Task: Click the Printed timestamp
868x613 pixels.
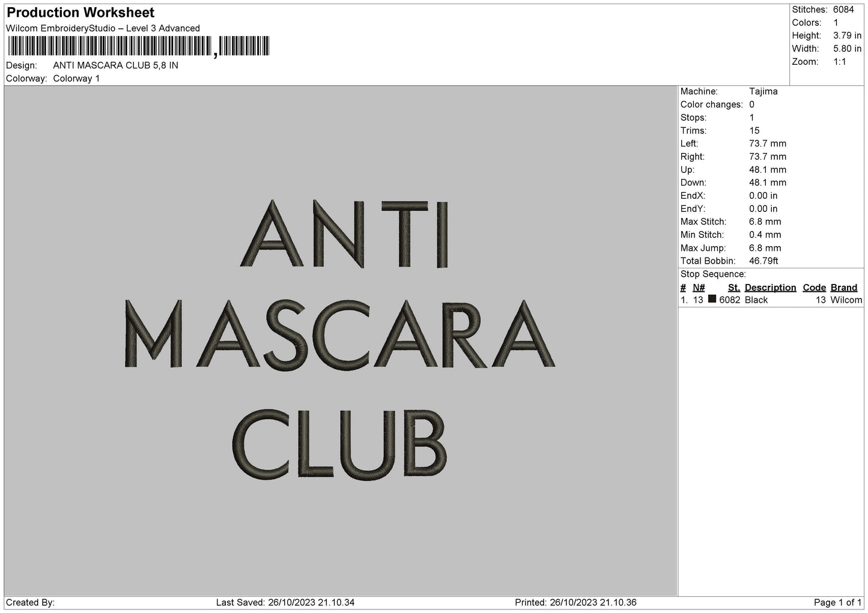Action: click(575, 602)
